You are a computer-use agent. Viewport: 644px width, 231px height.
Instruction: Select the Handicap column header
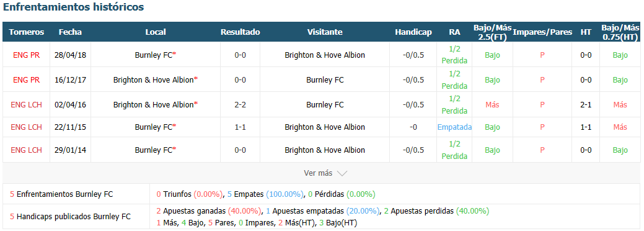(x=413, y=32)
